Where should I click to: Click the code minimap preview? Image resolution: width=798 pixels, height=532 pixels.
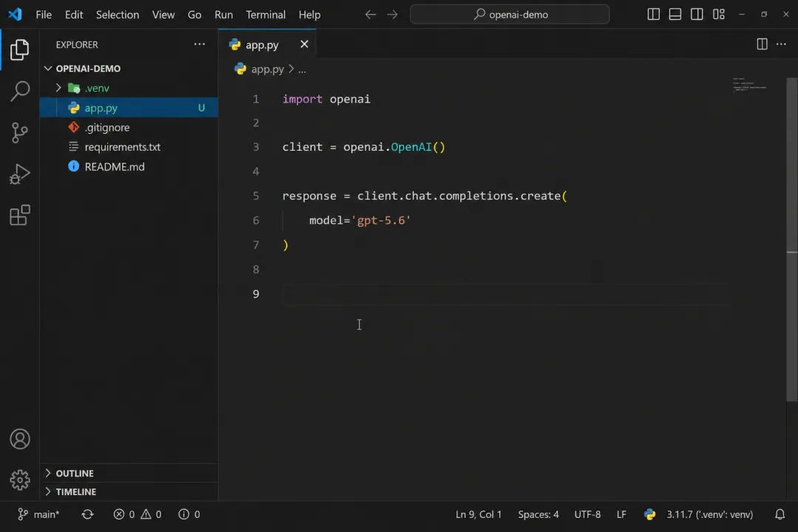[x=749, y=84]
